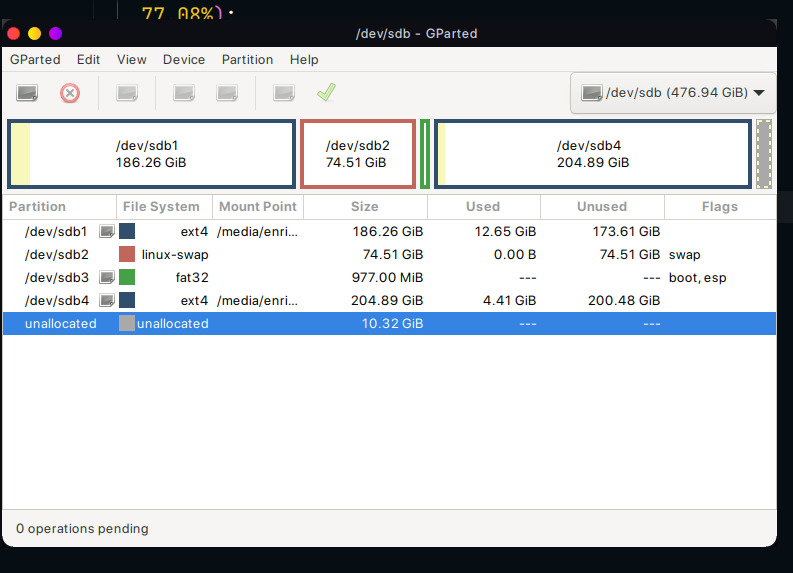Screen dimensions: 793x573
Task: Click the boot, esp flags text
Action: tap(697, 278)
